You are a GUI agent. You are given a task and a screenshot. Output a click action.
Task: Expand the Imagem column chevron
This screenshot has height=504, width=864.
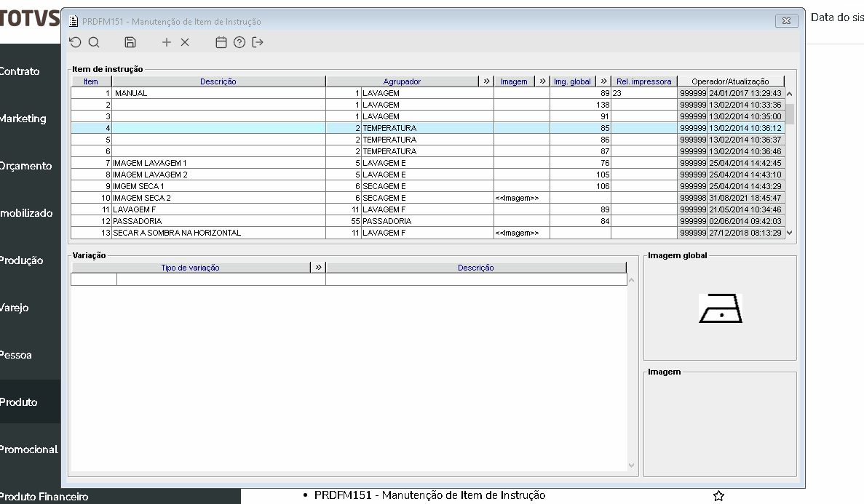pos(542,81)
